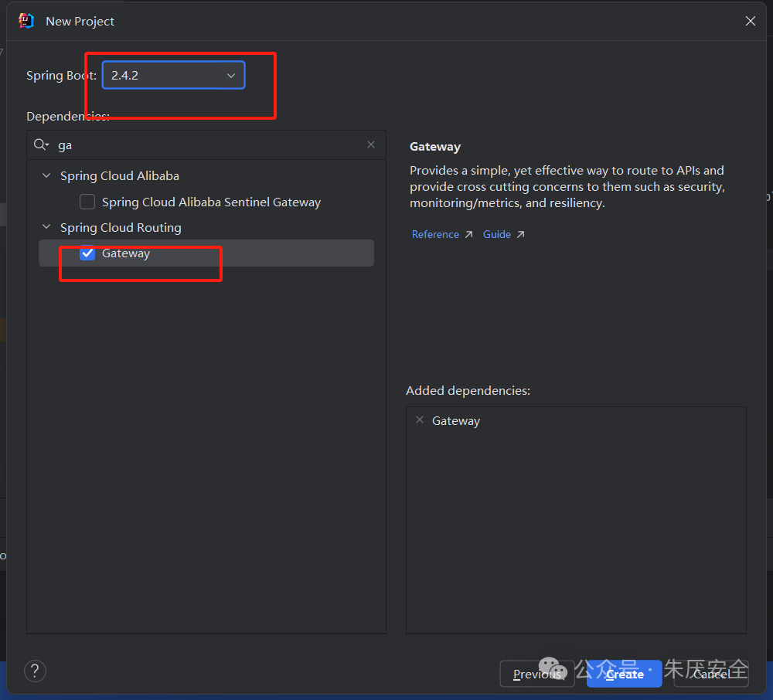Viewport: 773px width, 700px height.
Task: Click the arrow icon beside Guide
Action: 520,234
